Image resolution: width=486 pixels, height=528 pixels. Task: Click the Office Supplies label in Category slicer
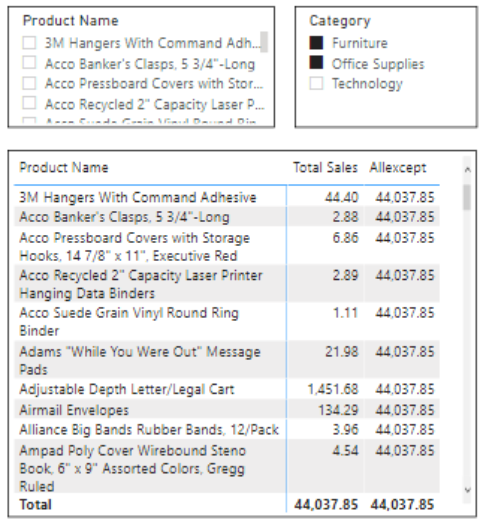(378, 64)
